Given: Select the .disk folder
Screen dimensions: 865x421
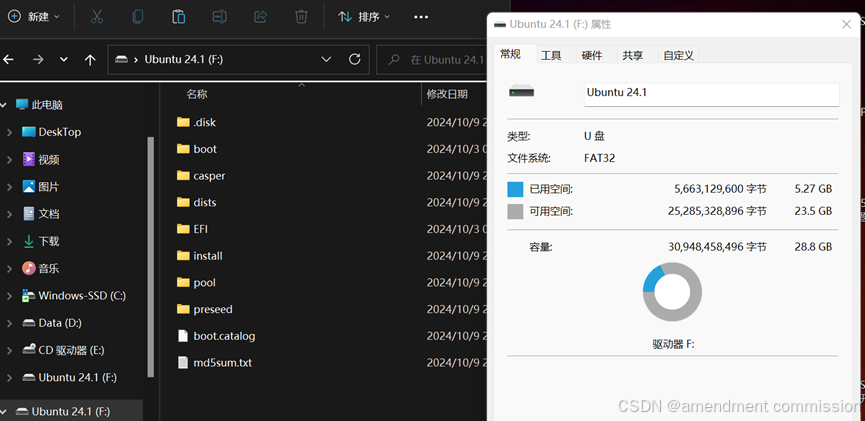Looking at the screenshot, I should click(196, 122).
